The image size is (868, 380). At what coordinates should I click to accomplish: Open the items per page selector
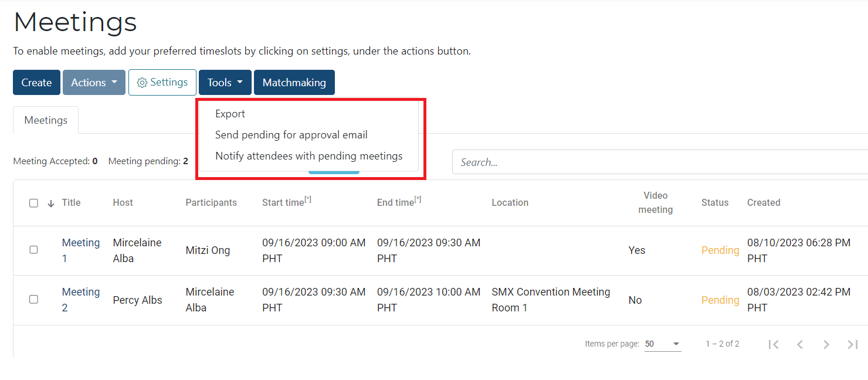662,344
